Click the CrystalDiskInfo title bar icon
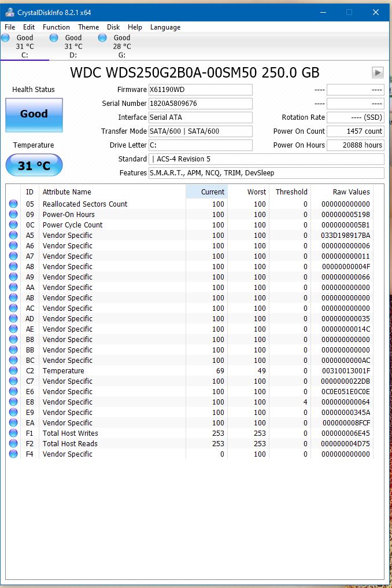Image resolution: width=392 pixels, height=588 pixels. click(9, 12)
